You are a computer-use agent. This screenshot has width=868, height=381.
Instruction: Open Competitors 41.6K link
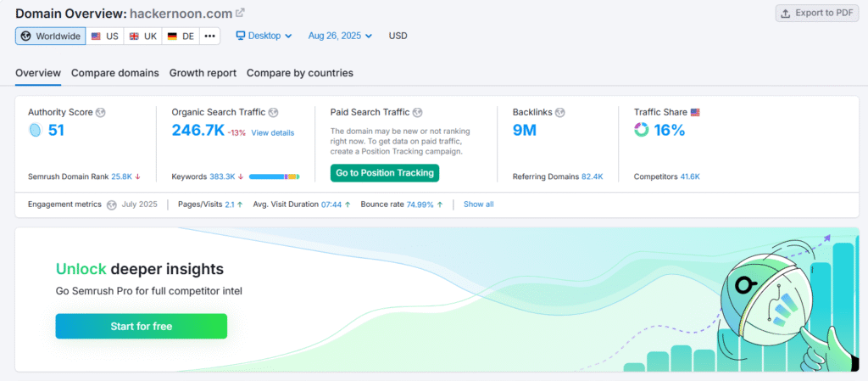pos(690,176)
